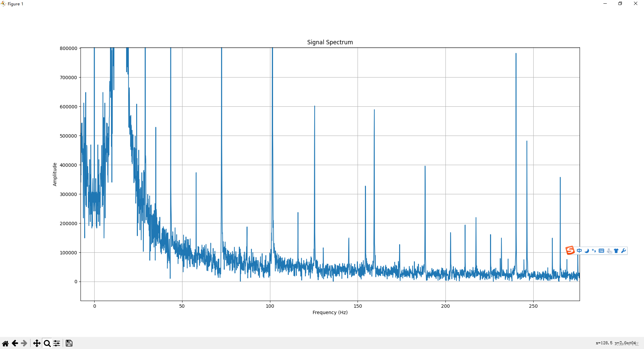Click the 100000 y-axis tick label
The image size is (644, 349).
tap(68, 253)
